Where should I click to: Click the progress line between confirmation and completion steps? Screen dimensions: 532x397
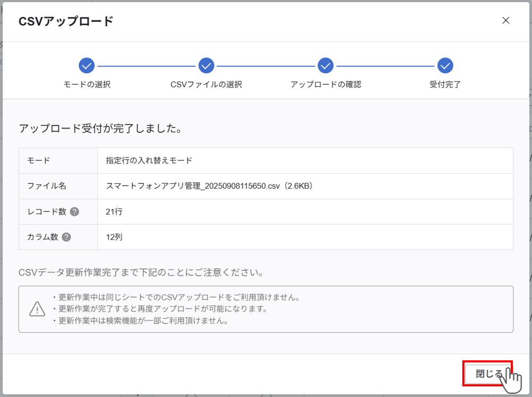coord(386,66)
